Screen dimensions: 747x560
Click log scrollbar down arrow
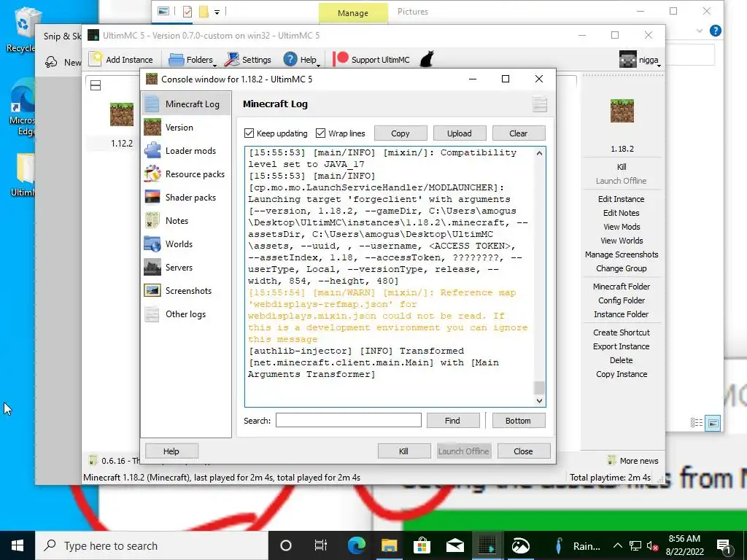[539, 401]
